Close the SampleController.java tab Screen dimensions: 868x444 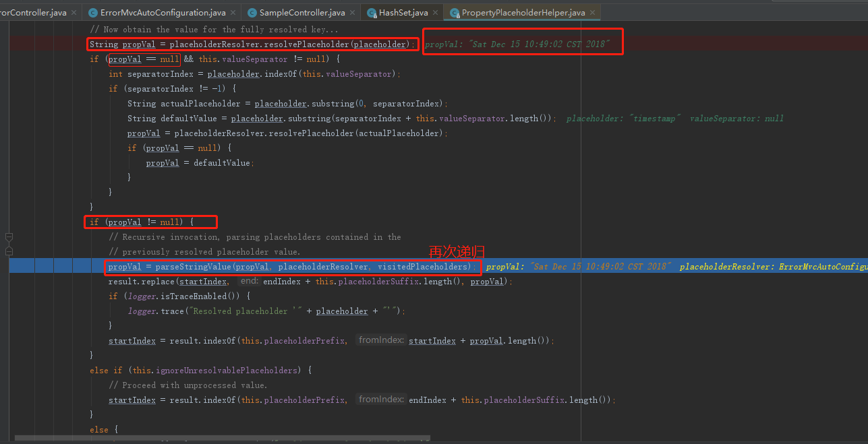(x=353, y=12)
